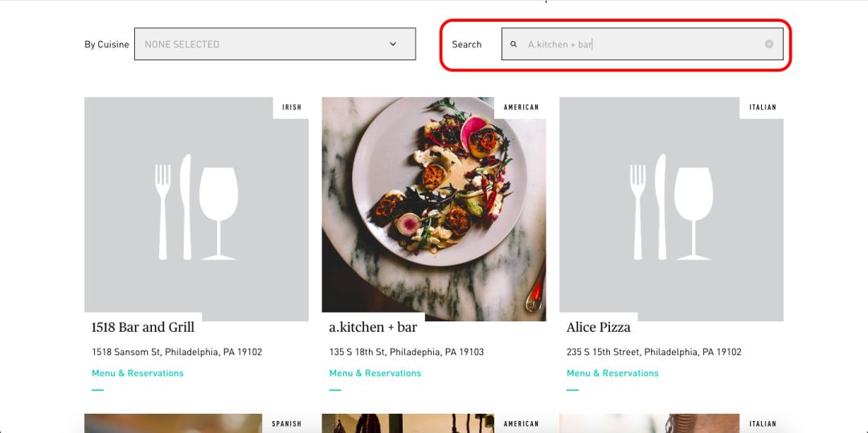Open Menu & Reservations for Alice Pizza
The height and width of the screenshot is (433, 868).
[x=612, y=374]
